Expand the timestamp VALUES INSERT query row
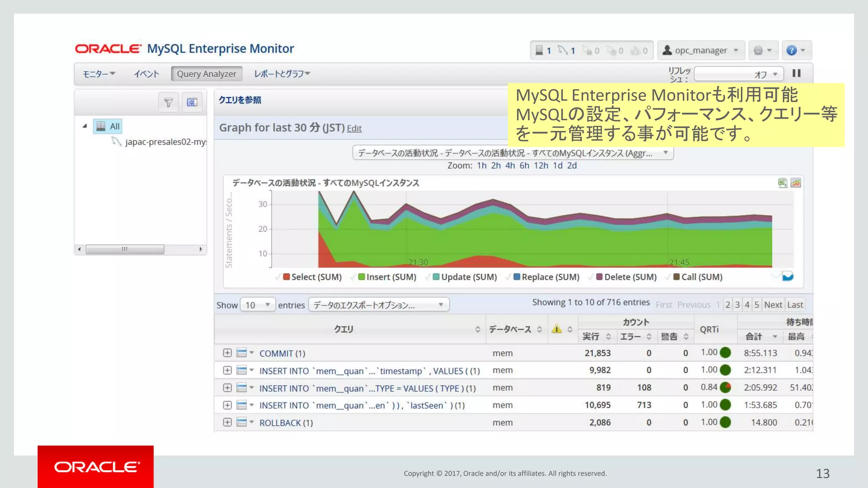The width and height of the screenshot is (868, 488). pyautogui.click(x=227, y=370)
